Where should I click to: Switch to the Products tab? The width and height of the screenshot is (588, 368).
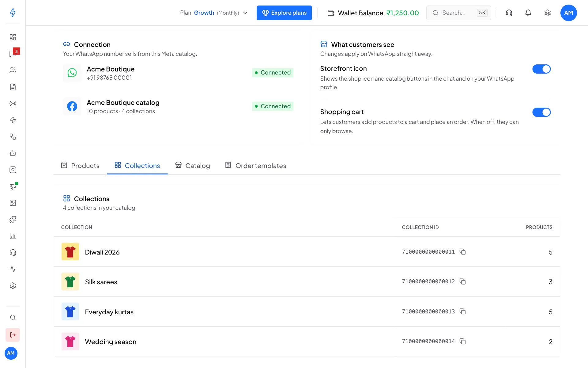tap(80, 166)
